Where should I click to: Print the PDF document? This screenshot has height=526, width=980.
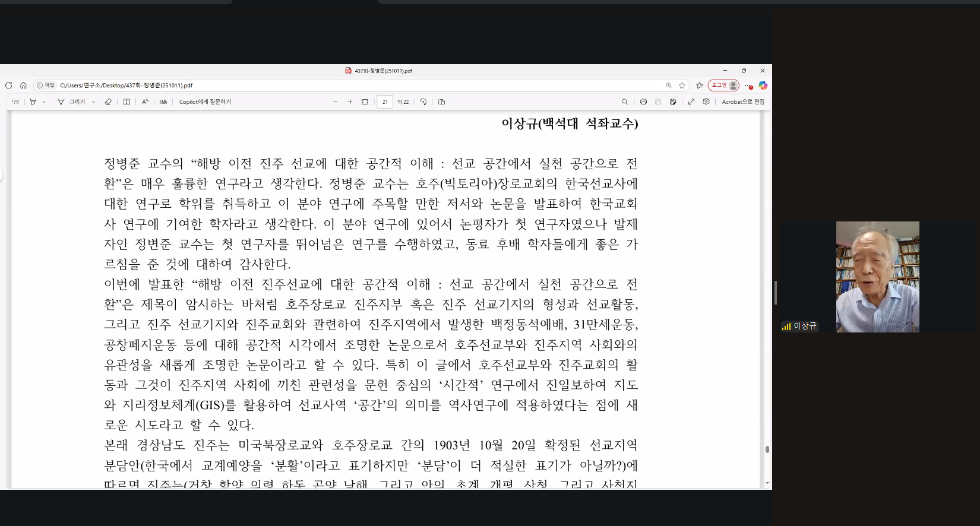coord(643,102)
